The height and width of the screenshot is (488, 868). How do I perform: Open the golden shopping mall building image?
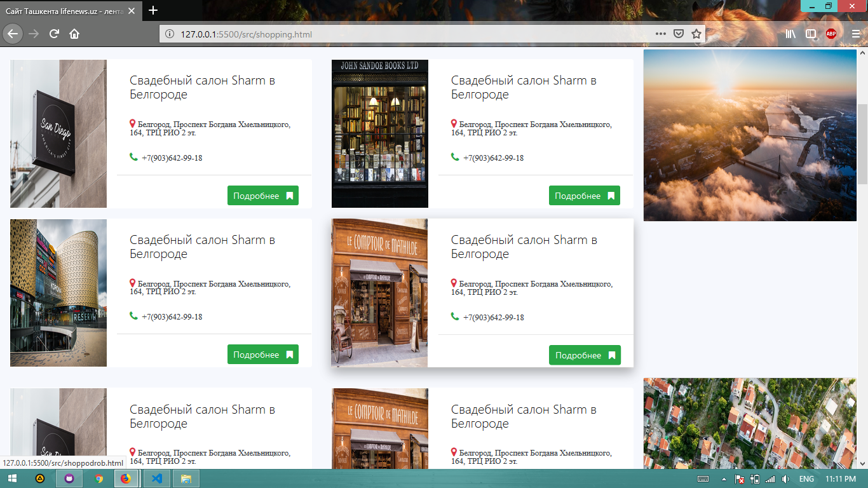pyautogui.click(x=58, y=293)
